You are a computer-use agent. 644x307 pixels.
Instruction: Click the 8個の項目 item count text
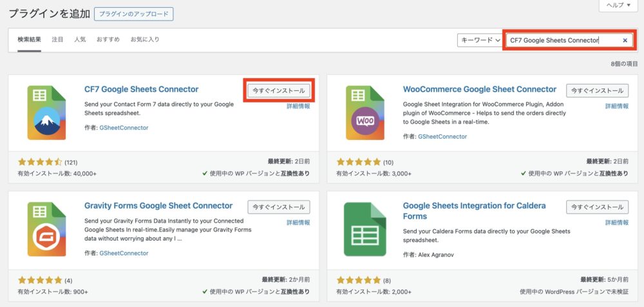coord(624,64)
